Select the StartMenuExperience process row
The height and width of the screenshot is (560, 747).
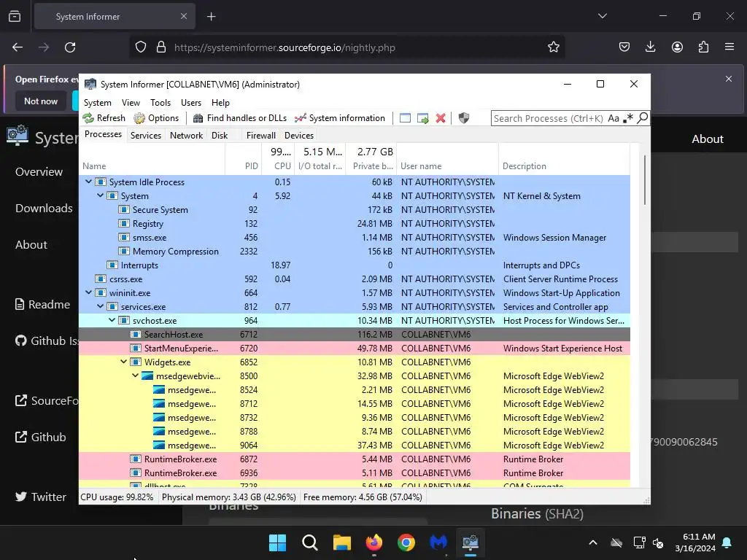pos(355,348)
